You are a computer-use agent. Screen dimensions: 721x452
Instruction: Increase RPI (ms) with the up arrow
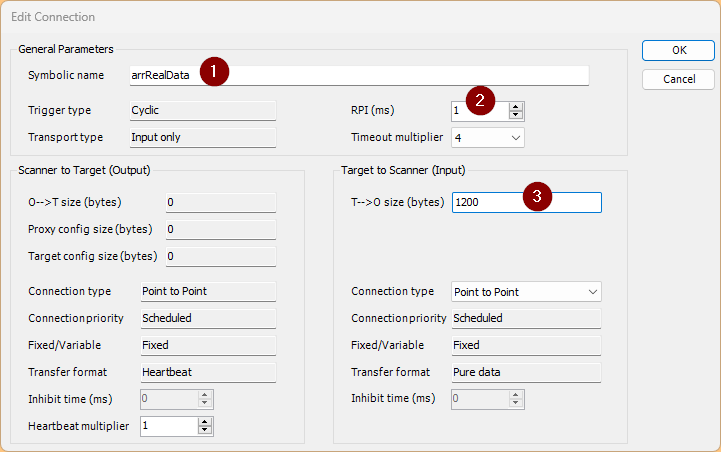[516, 106]
